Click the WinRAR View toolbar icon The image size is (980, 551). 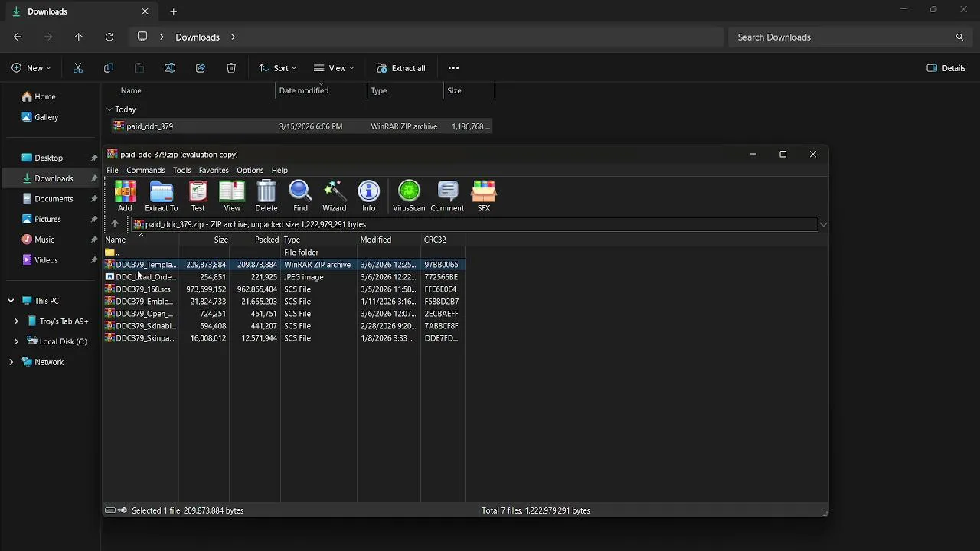232,196
